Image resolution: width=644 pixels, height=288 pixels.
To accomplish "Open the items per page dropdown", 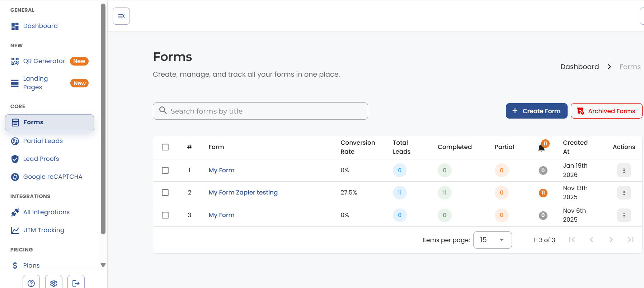I will click(492, 240).
